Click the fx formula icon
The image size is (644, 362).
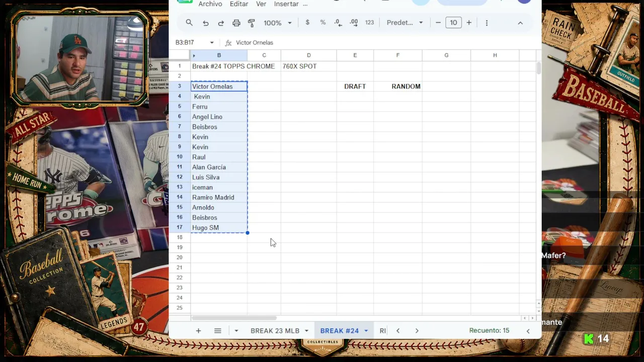[228, 43]
